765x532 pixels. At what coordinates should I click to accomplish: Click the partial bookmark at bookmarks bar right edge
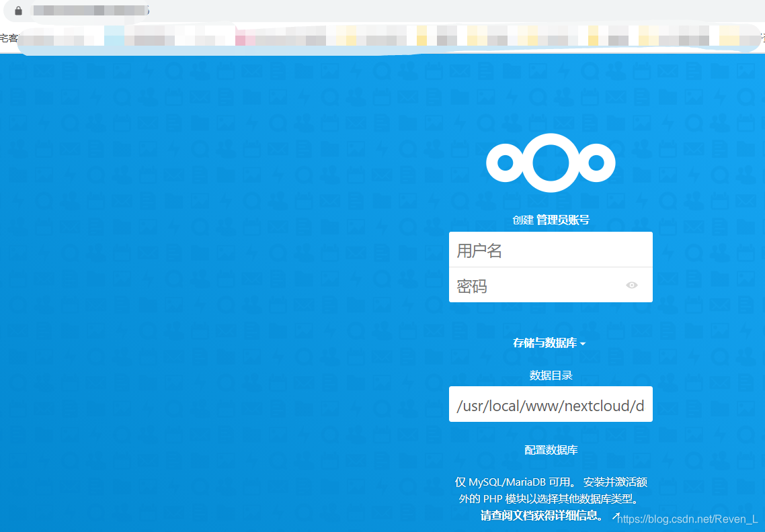coord(762,38)
